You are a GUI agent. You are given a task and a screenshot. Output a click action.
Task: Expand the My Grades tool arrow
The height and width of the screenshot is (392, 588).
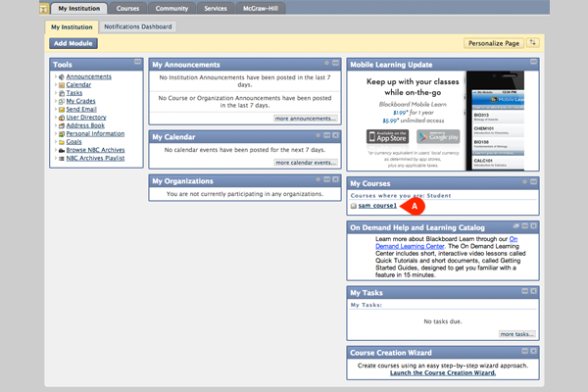coord(56,101)
